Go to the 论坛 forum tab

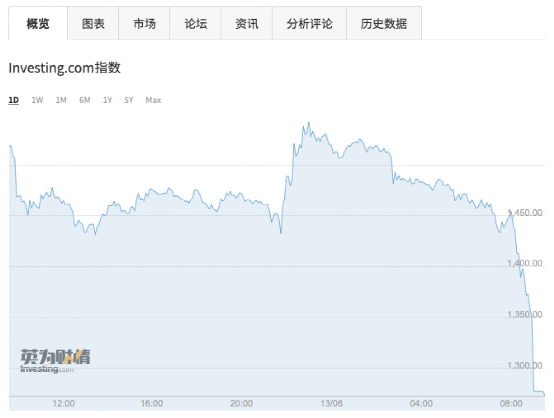195,24
